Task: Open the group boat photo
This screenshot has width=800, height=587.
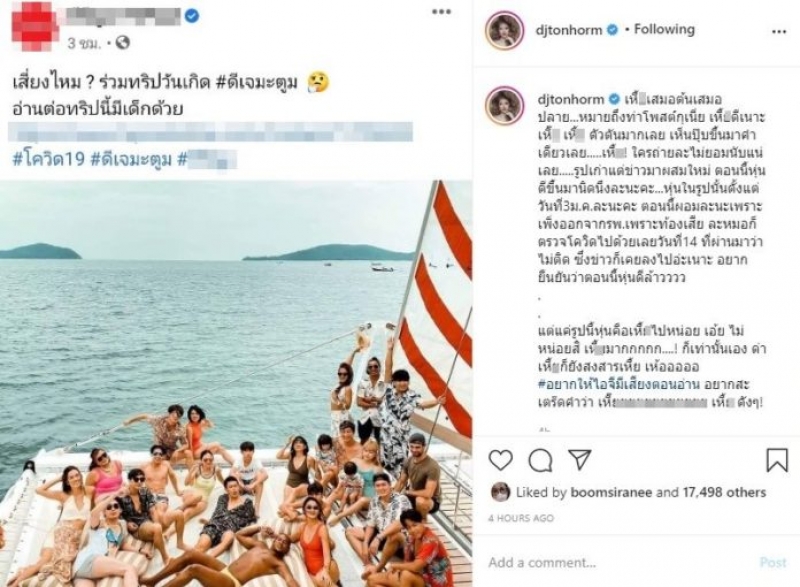Action: [236, 384]
